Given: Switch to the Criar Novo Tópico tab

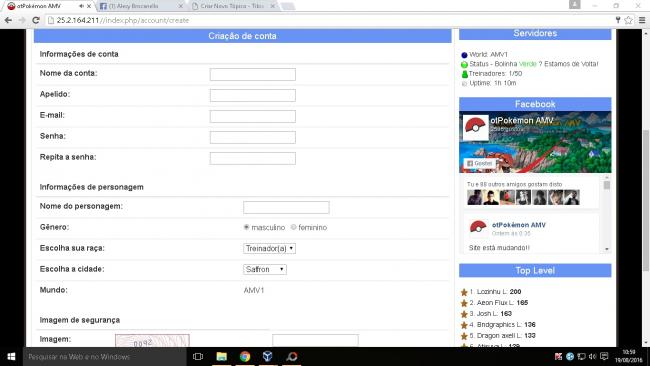Looking at the screenshot, I should pos(232,6).
